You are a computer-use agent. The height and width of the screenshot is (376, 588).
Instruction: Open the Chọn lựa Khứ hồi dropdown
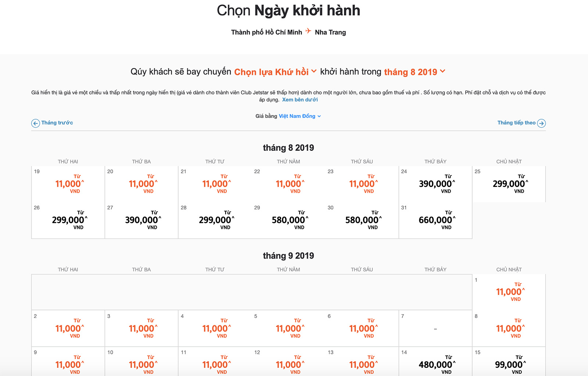(275, 72)
